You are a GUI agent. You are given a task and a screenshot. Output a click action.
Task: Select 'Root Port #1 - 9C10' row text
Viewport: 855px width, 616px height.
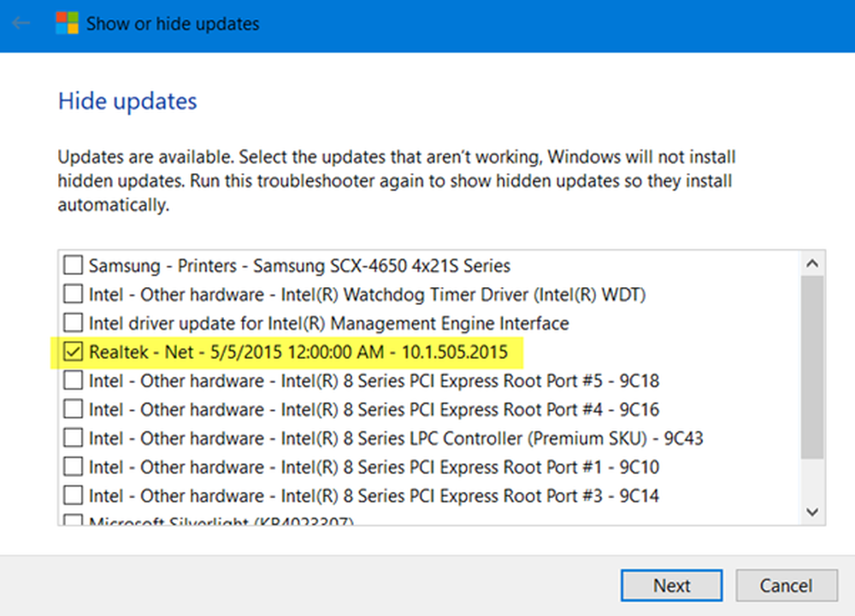pyautogui.click(x=374, y=467)
